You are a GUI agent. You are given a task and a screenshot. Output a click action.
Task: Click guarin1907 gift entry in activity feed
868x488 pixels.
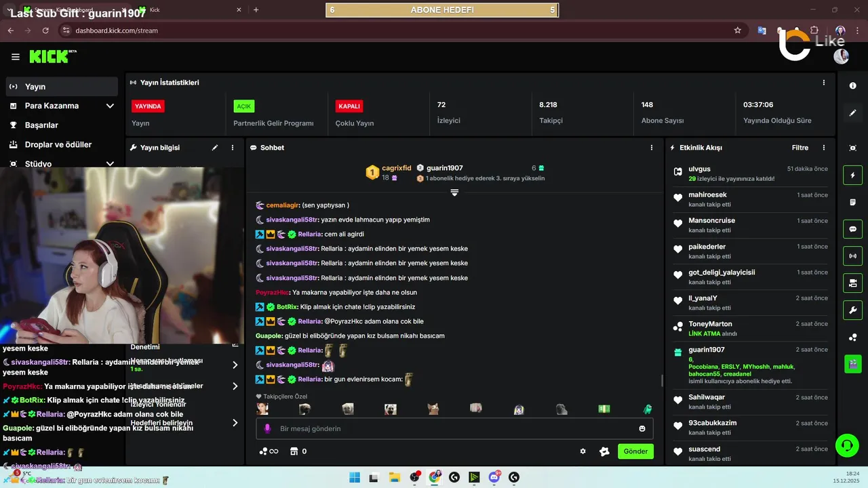(x=707, y=350)
